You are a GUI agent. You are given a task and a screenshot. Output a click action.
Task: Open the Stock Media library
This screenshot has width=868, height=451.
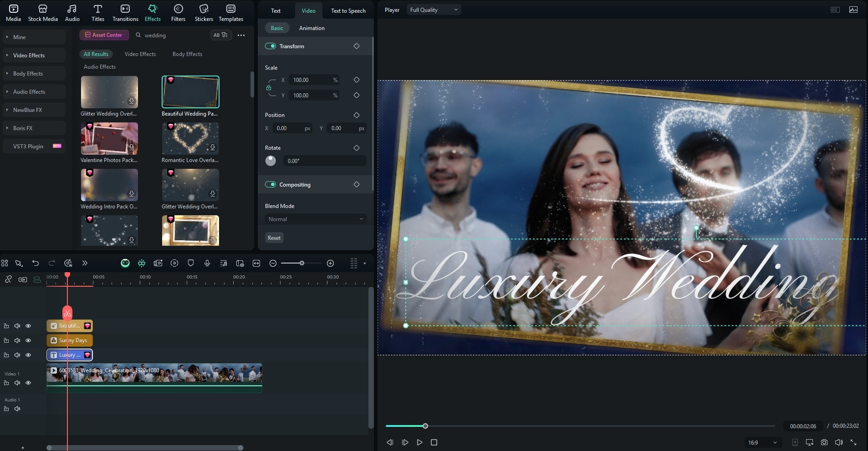click(43, 13)
